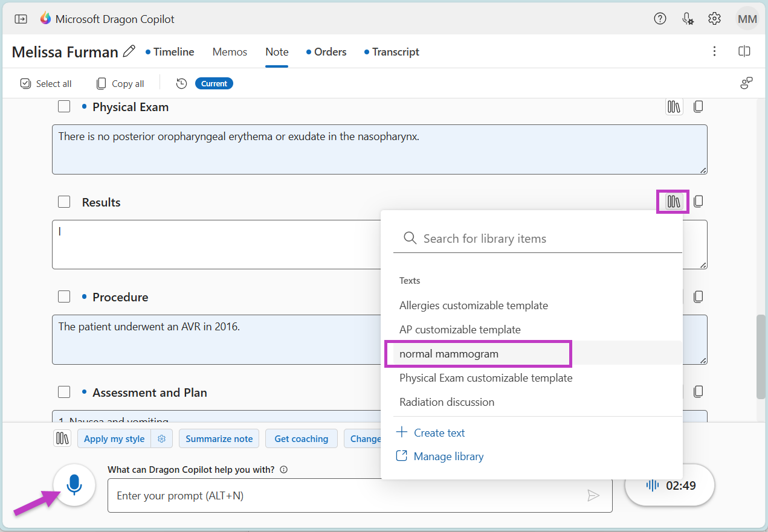
Task: Open library icon for Results section
Action: [673, 201]
